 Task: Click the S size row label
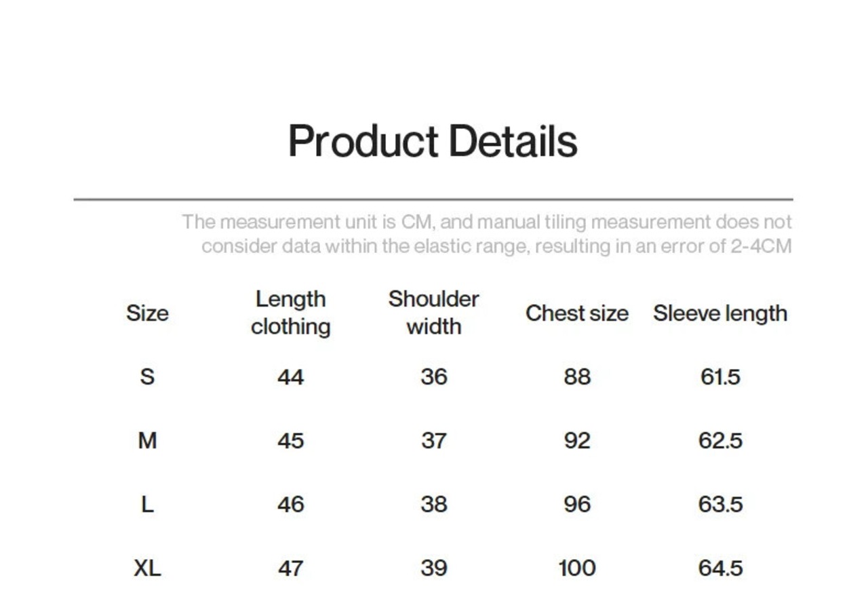coord(147,376)
